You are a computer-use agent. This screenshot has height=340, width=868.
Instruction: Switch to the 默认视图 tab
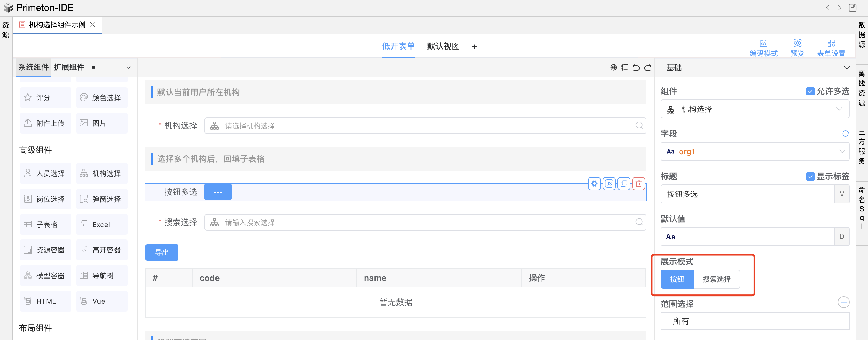443,46
